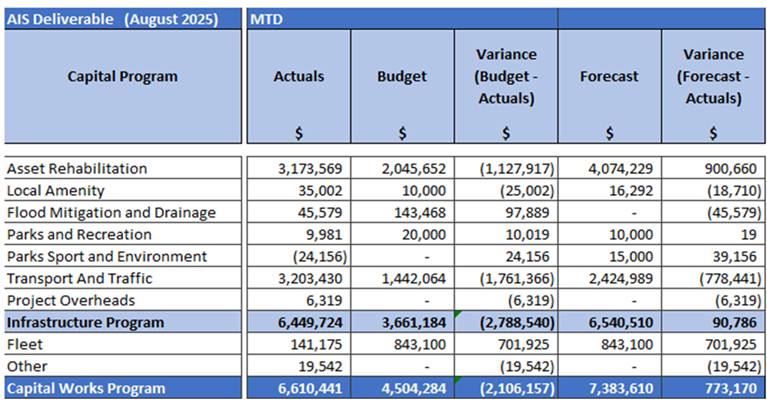
Task: Click Flood Mitigation budget 143,468
Action: click(402, 212)
